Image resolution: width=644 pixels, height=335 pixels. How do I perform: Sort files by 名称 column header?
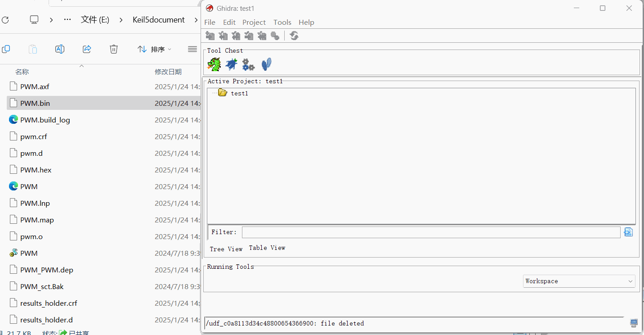(x=22, y=72)
